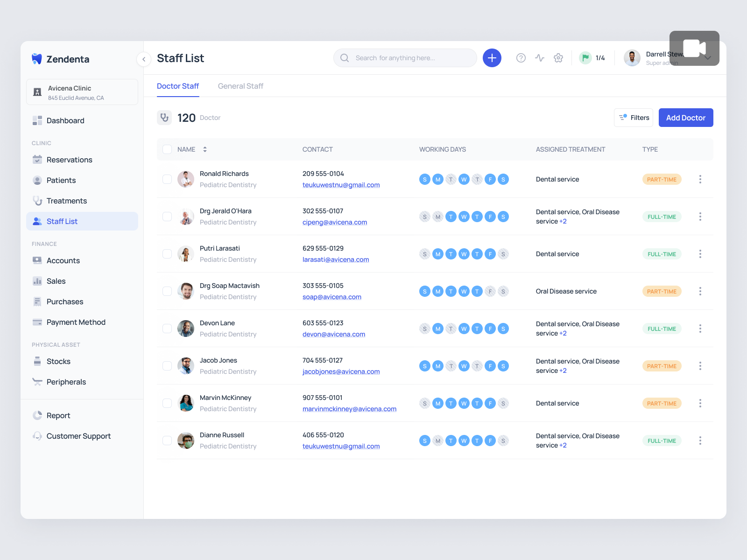Open the Accounts page under Finance
The width and height of the screenshot is (747, 560).
click(x=63, y=260)
